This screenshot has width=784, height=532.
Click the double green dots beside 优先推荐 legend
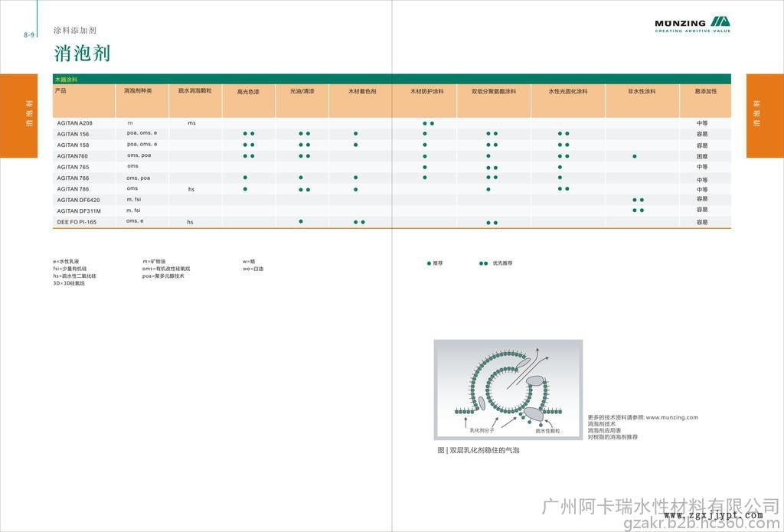tap(483, 263)
